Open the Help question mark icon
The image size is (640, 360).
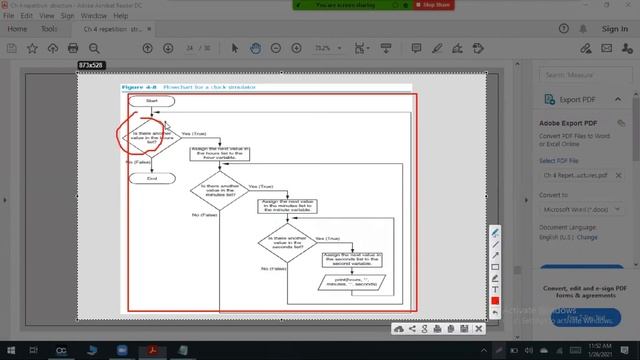click(x=564, y=29)
